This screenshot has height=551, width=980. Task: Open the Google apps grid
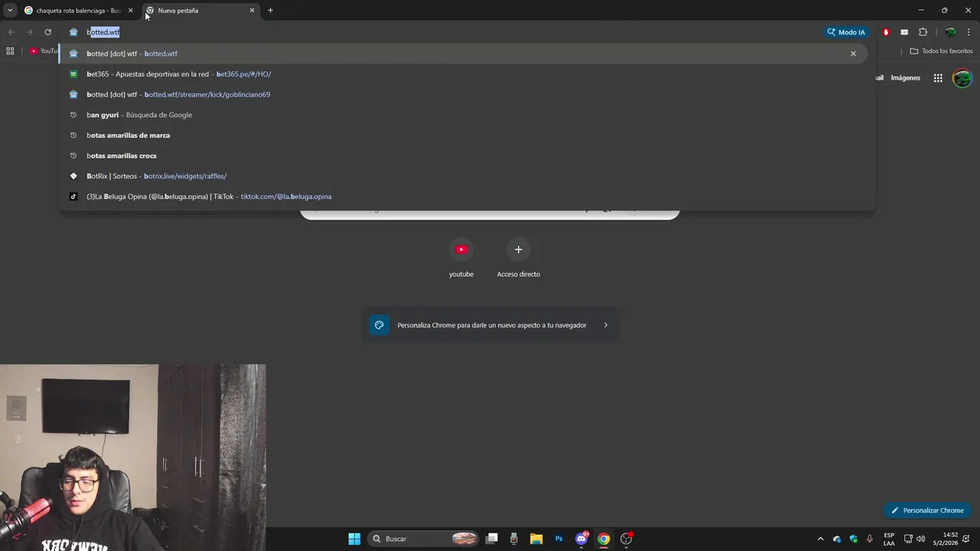click(938, 78)
